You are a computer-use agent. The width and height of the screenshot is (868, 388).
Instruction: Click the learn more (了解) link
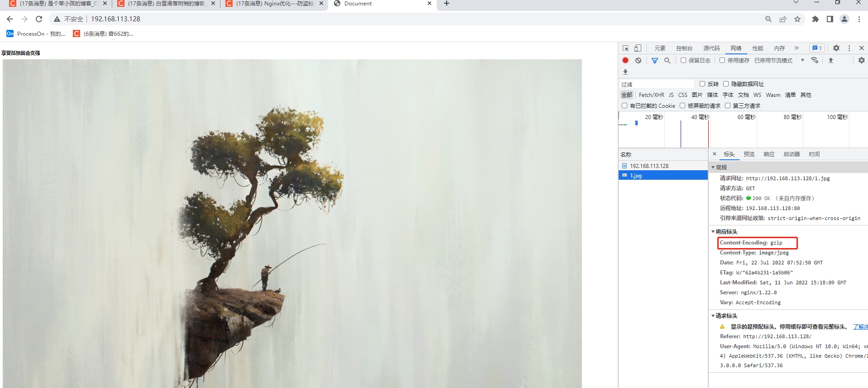tap(860, 327)
